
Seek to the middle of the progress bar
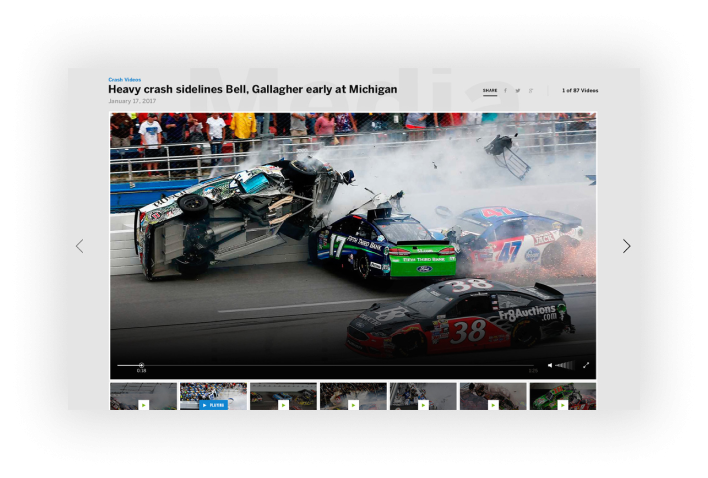pyautogui.click(x=326, y=365)
